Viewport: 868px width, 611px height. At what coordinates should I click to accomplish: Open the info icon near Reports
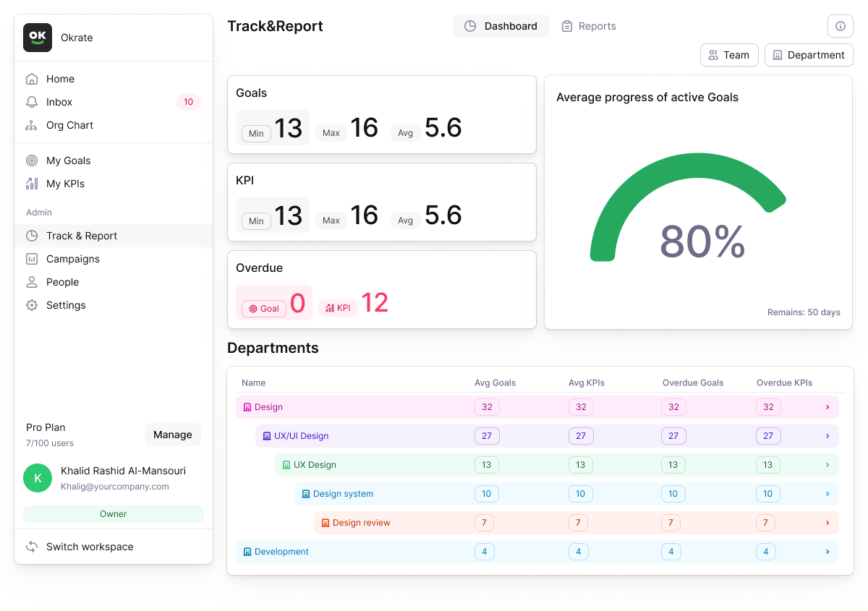(840, 26)
